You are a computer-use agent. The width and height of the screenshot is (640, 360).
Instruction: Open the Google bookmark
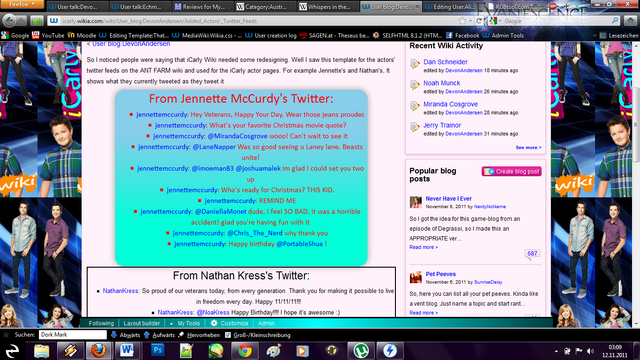tap(15, 36)
